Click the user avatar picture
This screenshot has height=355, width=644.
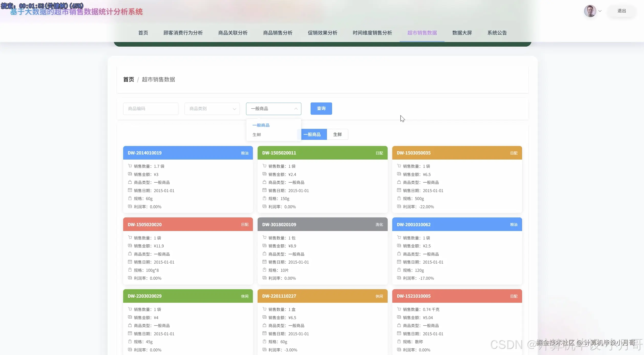590,11
